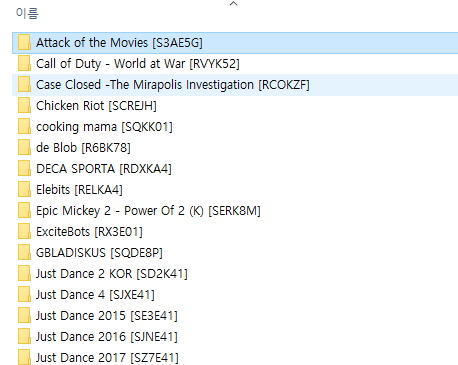Click folder icon next to Just Dance 2016
Viewport: 458px width, 365px height.
[24, 337]
